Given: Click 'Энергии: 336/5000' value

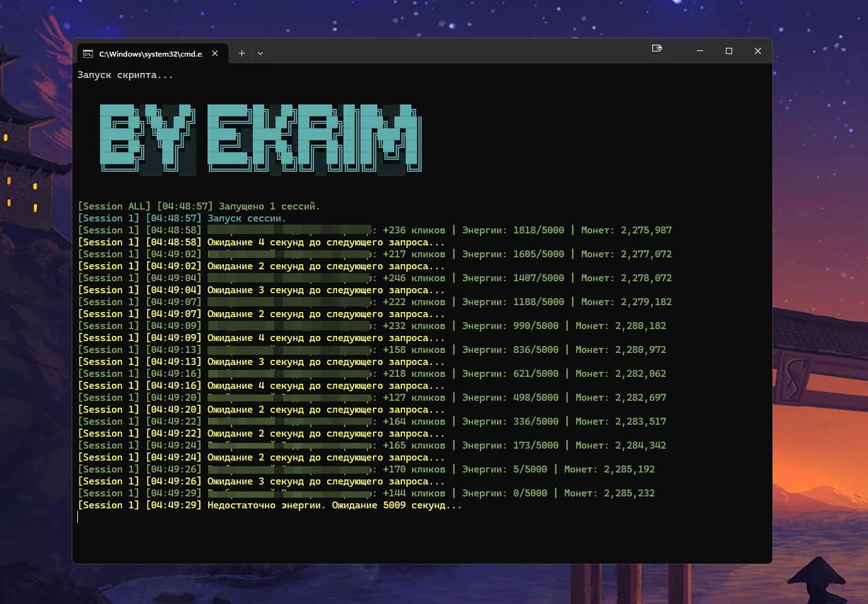Looking at the screenshot, I should [x=510, y=422].
